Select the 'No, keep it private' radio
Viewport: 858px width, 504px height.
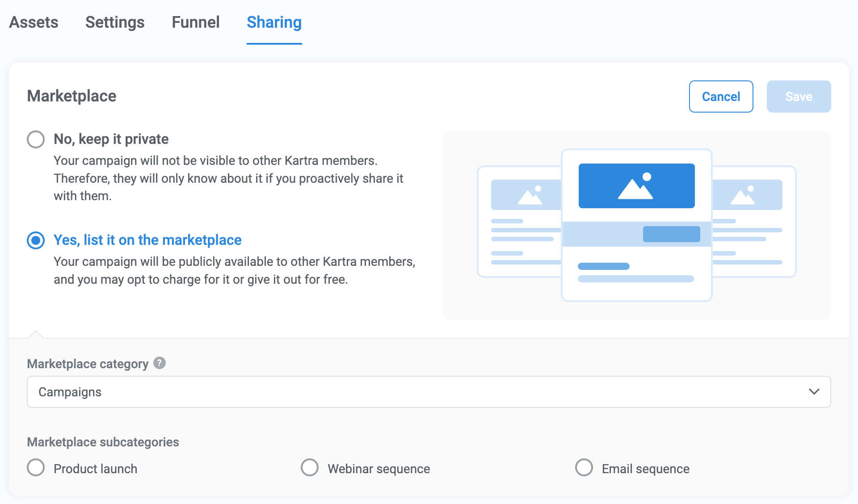(36, 139)
